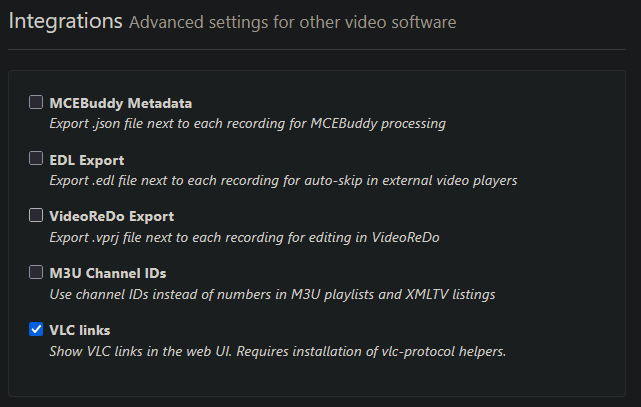
Task: Click the MCEBuddy Metadata label text
Action: pyautogui.click(x=120, y=102)
